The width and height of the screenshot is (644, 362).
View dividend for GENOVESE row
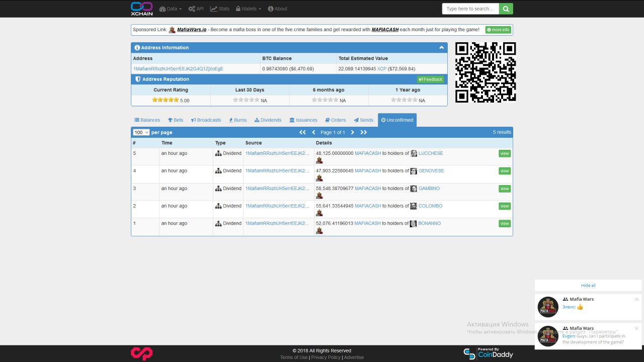tap(505, 171)
